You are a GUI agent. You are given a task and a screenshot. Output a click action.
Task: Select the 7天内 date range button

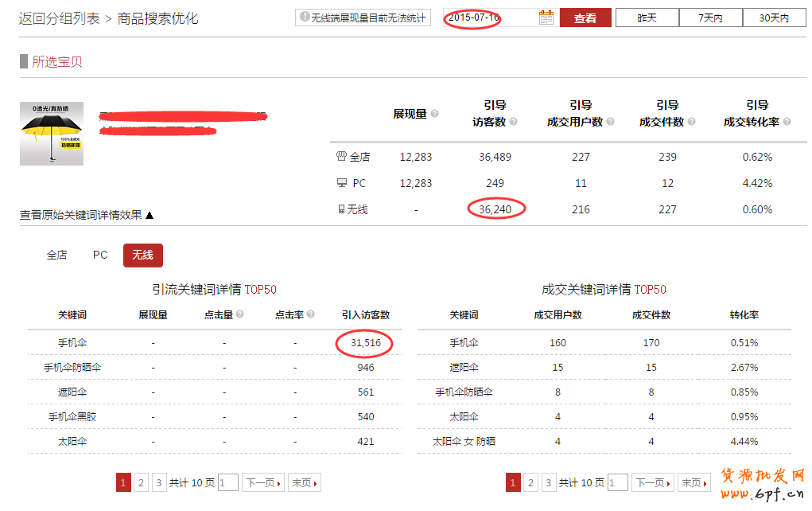[710, 18]
